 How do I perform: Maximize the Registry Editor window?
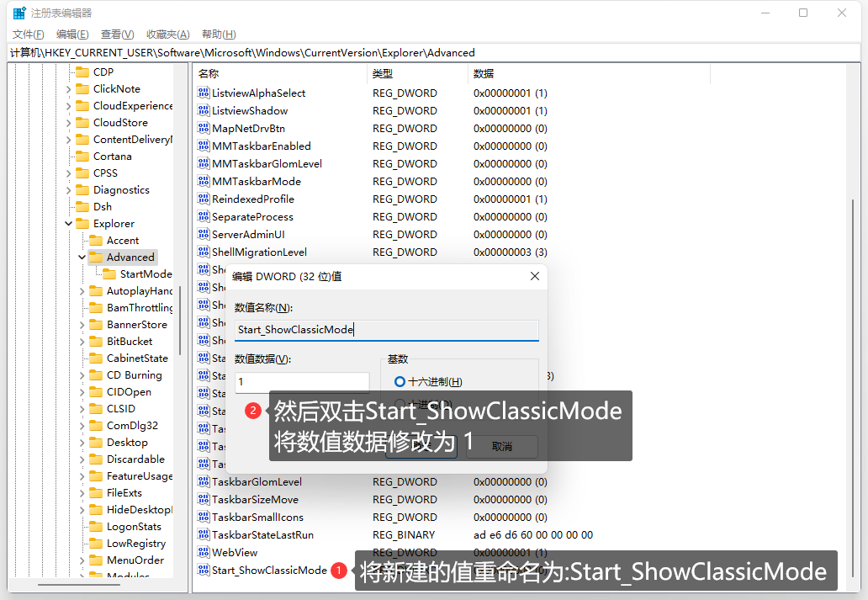point(803,13)
